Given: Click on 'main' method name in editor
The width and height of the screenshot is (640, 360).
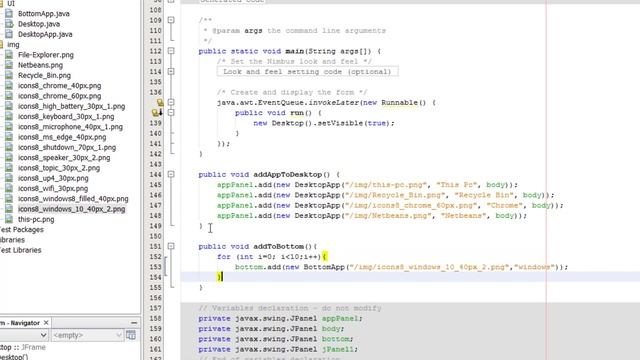Looking at the screenshot, I should tap(294, 51).
